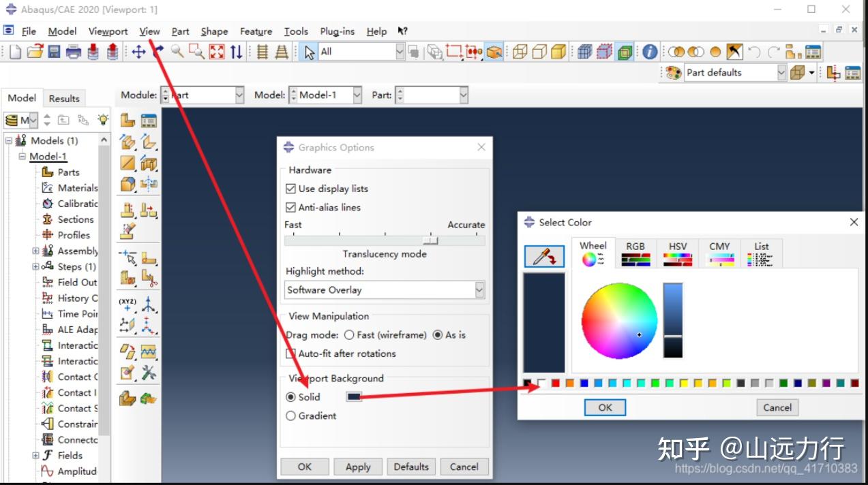Collapse the Models (1) tree node
This screenshot has width=868, height=485.
9,141
